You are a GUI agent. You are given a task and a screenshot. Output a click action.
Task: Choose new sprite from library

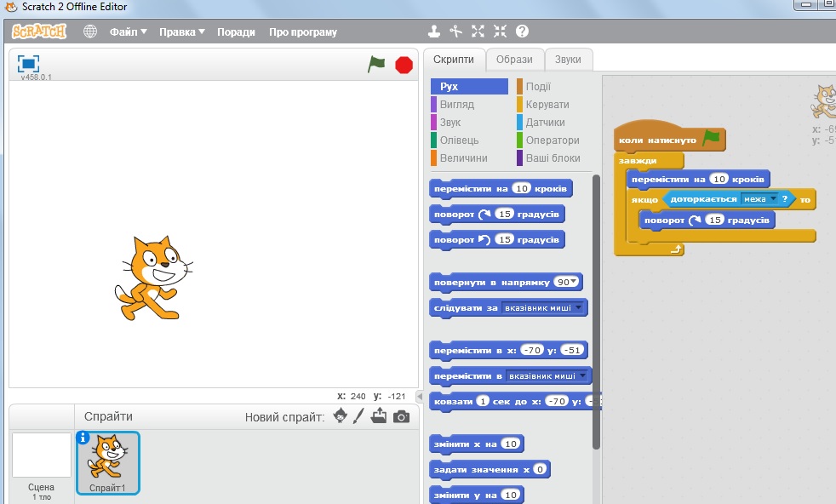coord(340,415)
